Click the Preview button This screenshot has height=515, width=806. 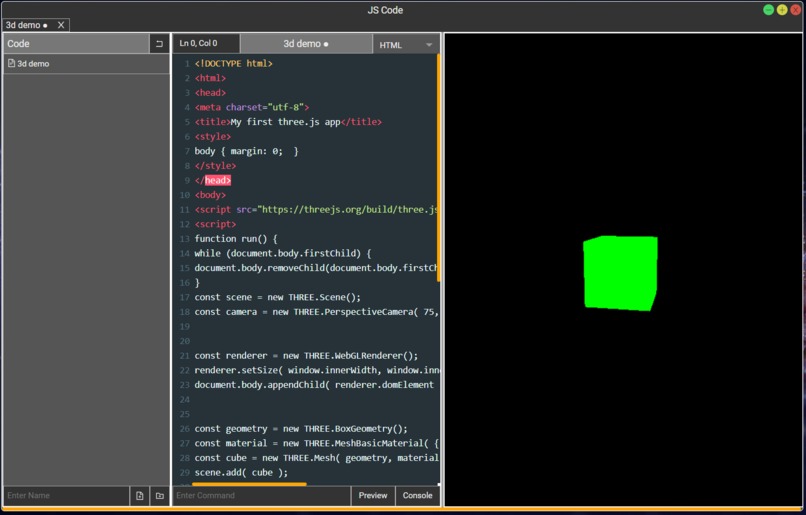click(373, 495)
